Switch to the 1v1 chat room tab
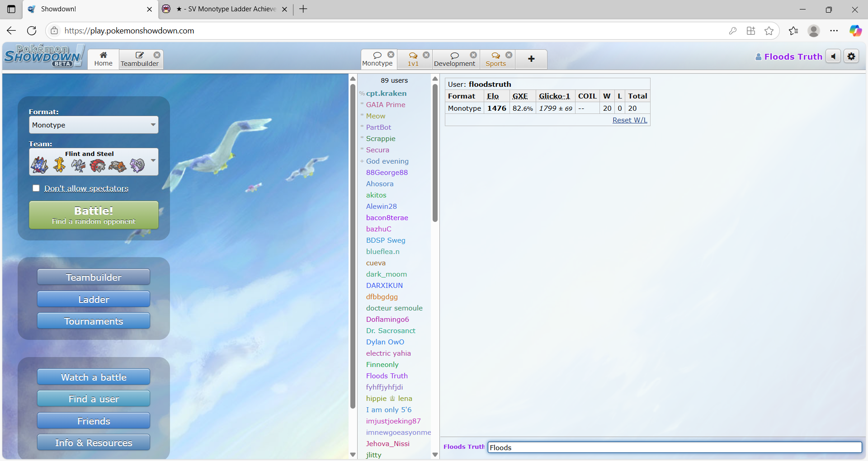Viewport: 868px width, 461px height. (x=413, y=59)
